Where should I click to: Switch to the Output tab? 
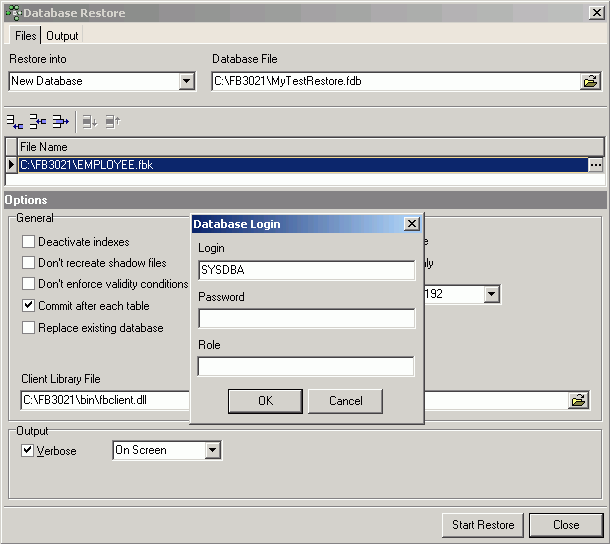pos(63,36)
